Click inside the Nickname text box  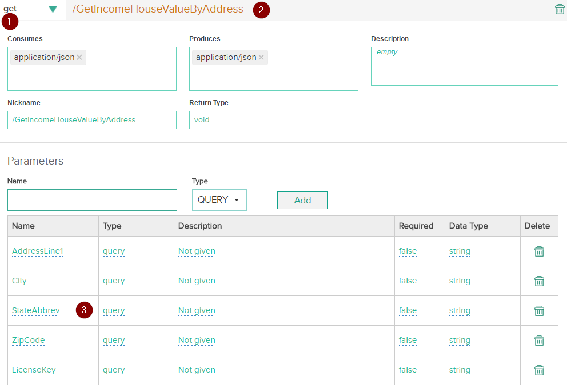click(91, 120)
